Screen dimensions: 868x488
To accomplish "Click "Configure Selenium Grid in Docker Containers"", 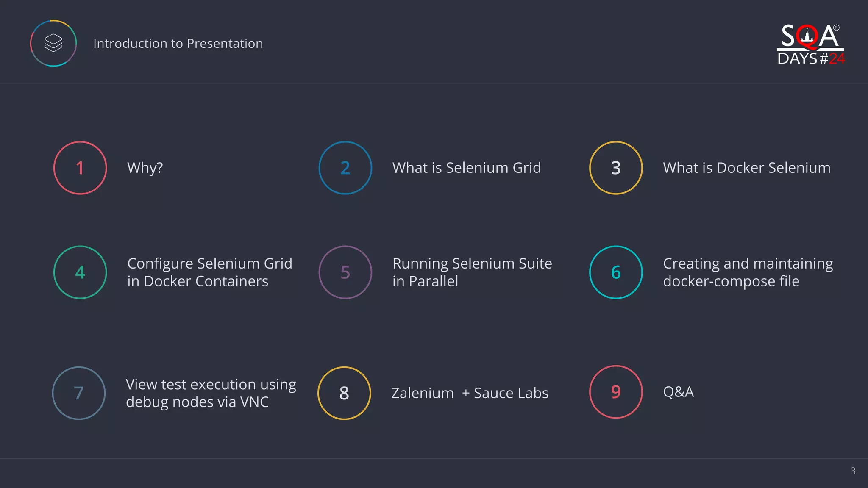I will point(210,272).
